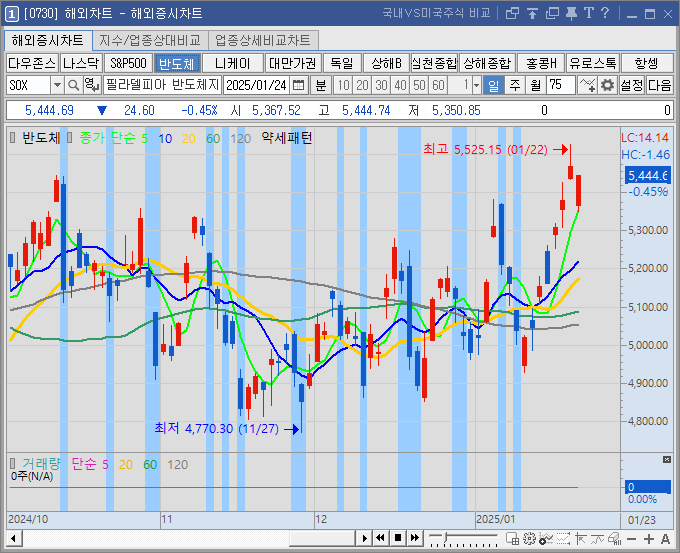
Task: Click the horizontal scrollbar thumb
Action: [323, 538]
